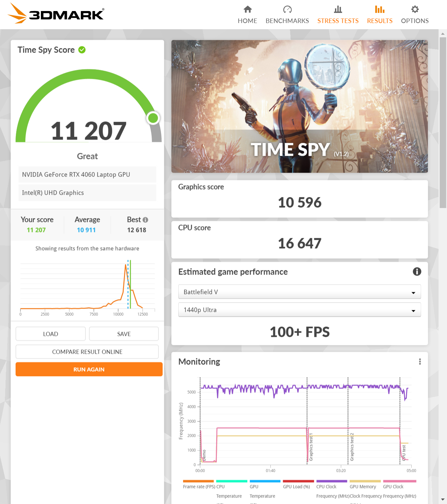The height and width of the screenshot is (504, 447).
Task: Click the green validation checkmark beside Time Spy Score
Action: pyautogui.click(x=82, y=50)
